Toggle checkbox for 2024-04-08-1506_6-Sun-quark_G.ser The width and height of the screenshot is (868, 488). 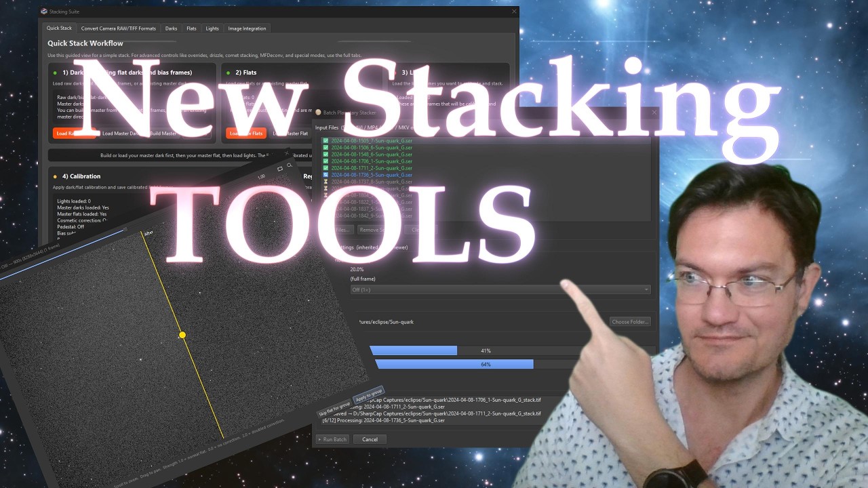[325, 148]
